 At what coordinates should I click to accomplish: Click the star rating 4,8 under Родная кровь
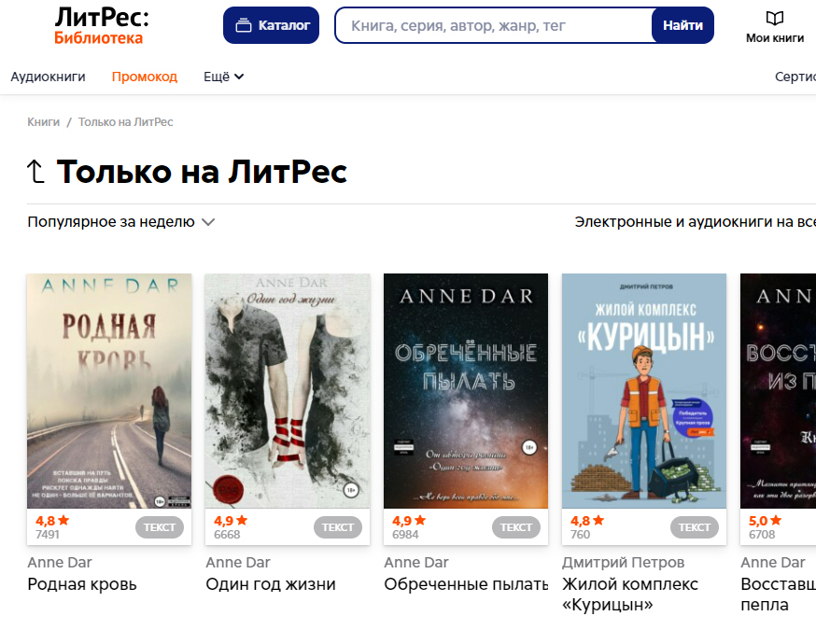[52, 520]
